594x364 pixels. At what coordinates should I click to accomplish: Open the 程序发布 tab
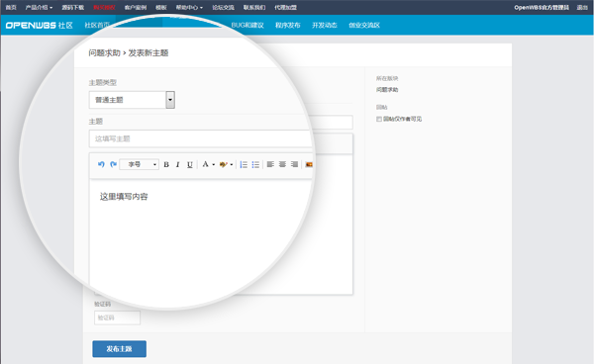(287, 26)
